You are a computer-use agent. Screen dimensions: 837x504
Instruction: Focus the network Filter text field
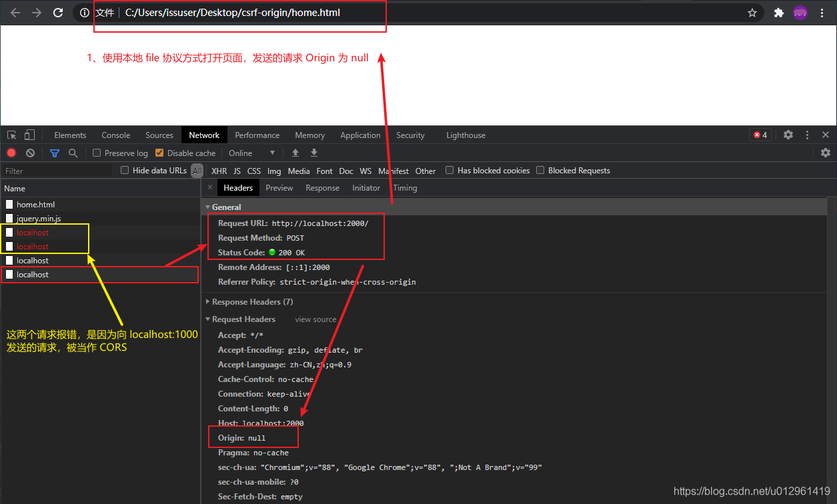coord(57,171)
